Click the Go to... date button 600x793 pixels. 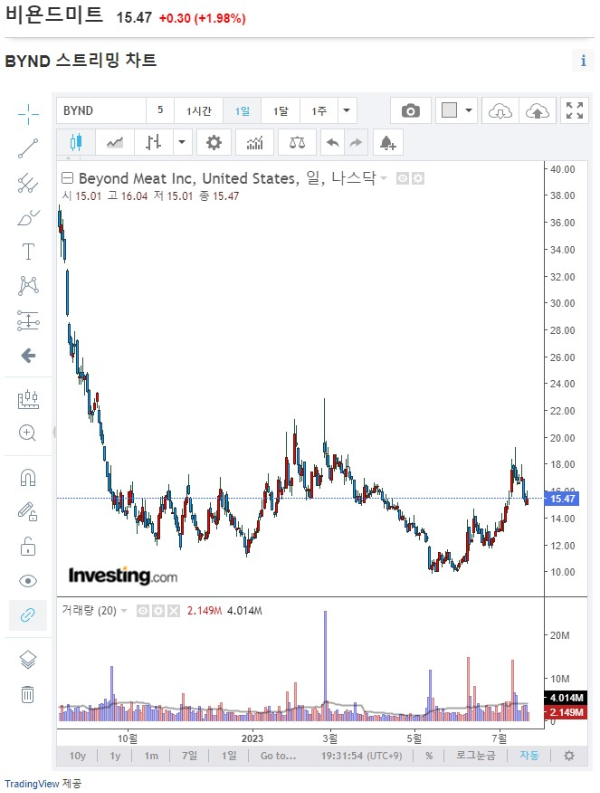pos(278,756)
